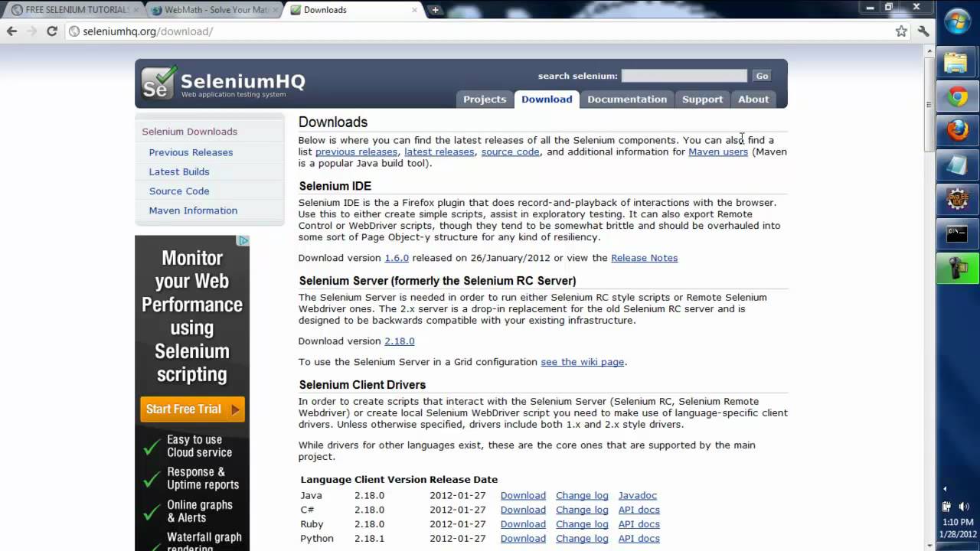The width and height of the screenshot is (980, 551).
Task: Download the Java client driver
Action: [x=523, y=496]
